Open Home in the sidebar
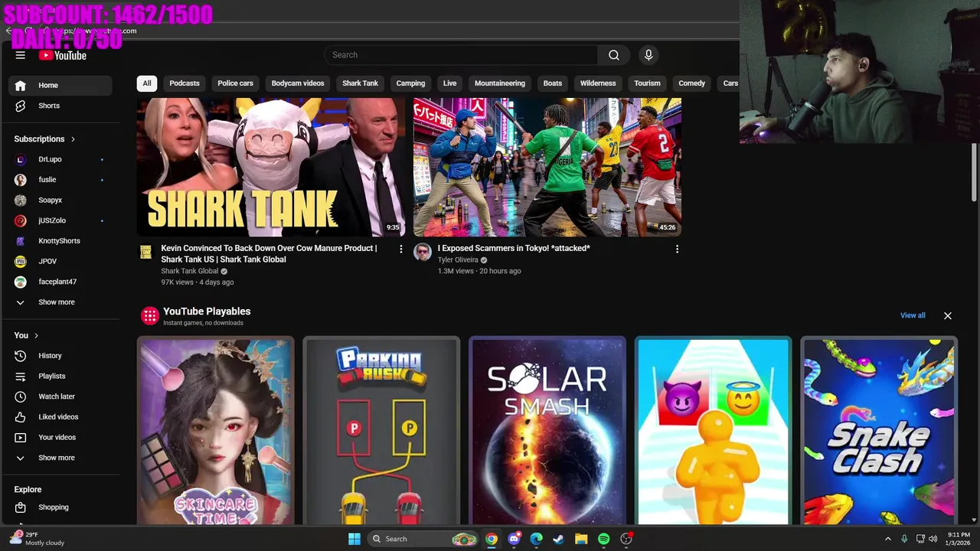This screenshot has height=551, width=980. (60, 85)
